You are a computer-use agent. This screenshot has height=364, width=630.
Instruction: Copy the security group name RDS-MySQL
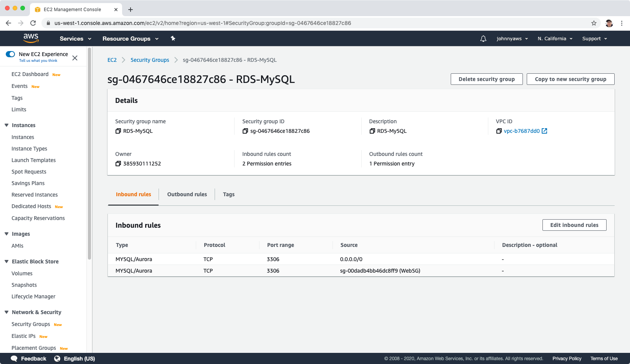pyautogui.click(x=118, y=131)
